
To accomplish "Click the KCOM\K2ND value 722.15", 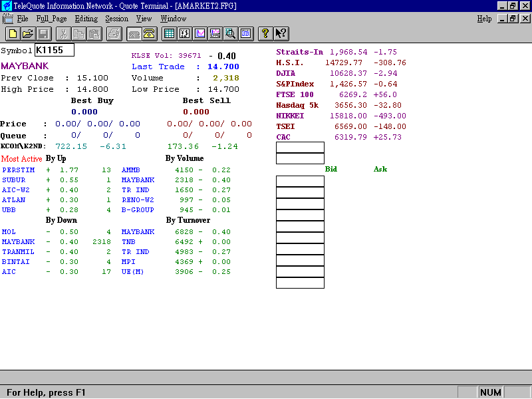I will (x=71, y=146).
